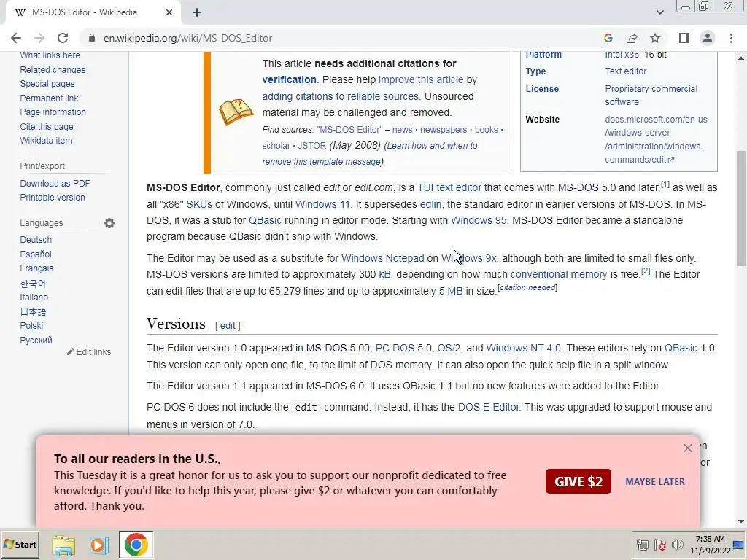
Task: Open the Chrome profile avatar menu
Action: click(708, 38)
